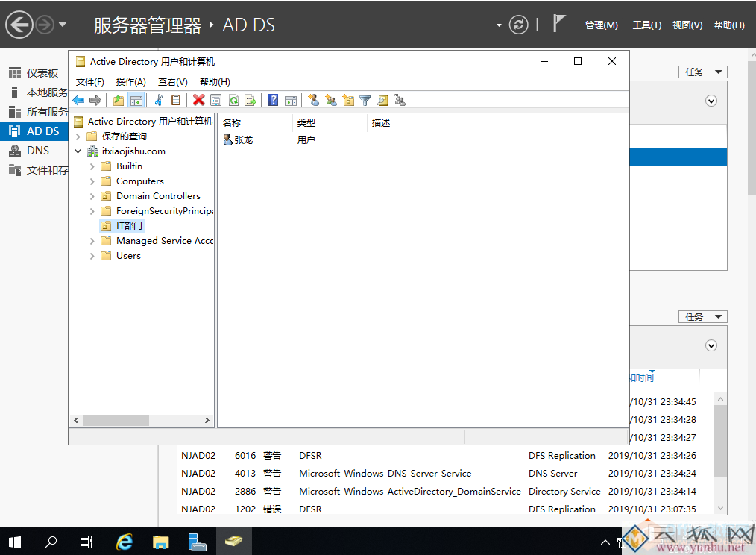Select the Computers container in tree
The width and height of the screenshot is (756, 555).
point(139,181)
